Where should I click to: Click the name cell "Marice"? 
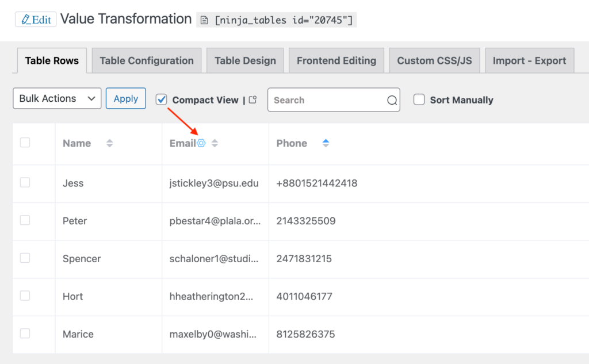point(78,334)
